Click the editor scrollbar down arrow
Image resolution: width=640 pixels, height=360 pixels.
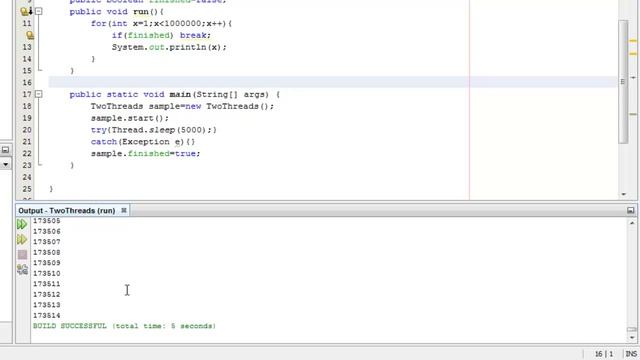[623, 194]
